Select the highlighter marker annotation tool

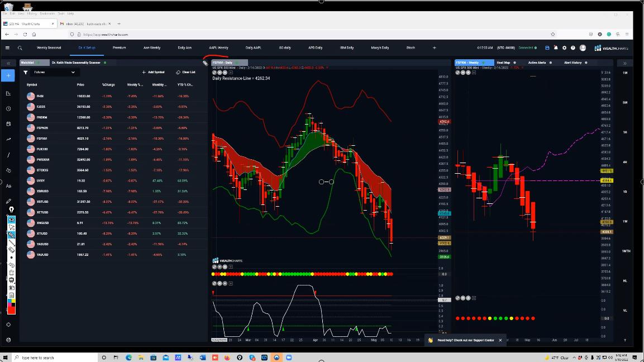(x=12, y=235)
